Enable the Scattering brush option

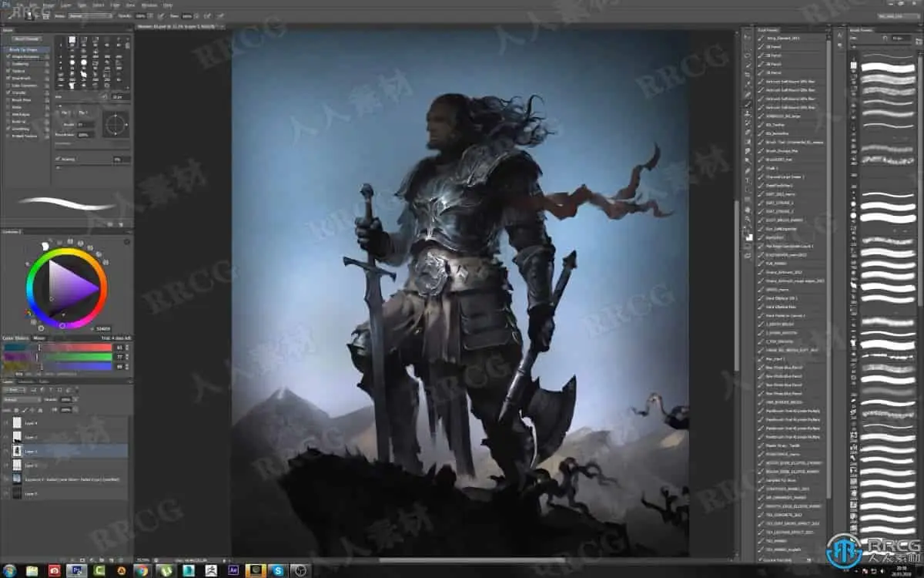coord(8,63)
